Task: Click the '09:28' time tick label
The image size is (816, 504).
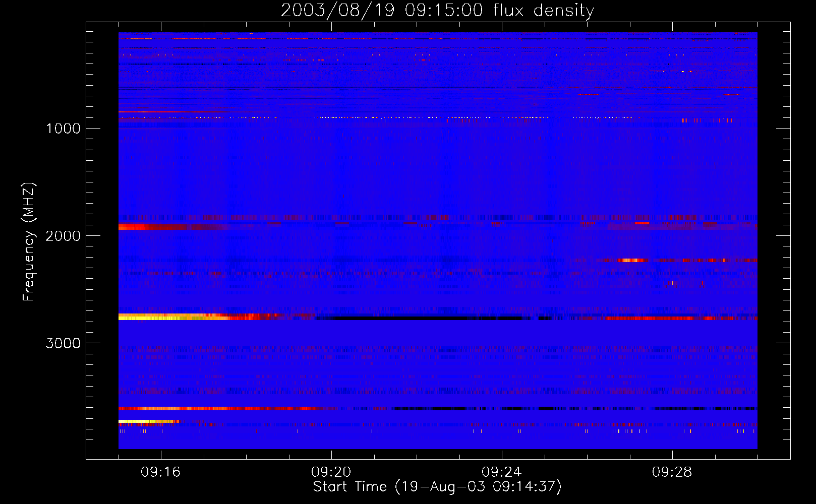Action: pos(672,472)
